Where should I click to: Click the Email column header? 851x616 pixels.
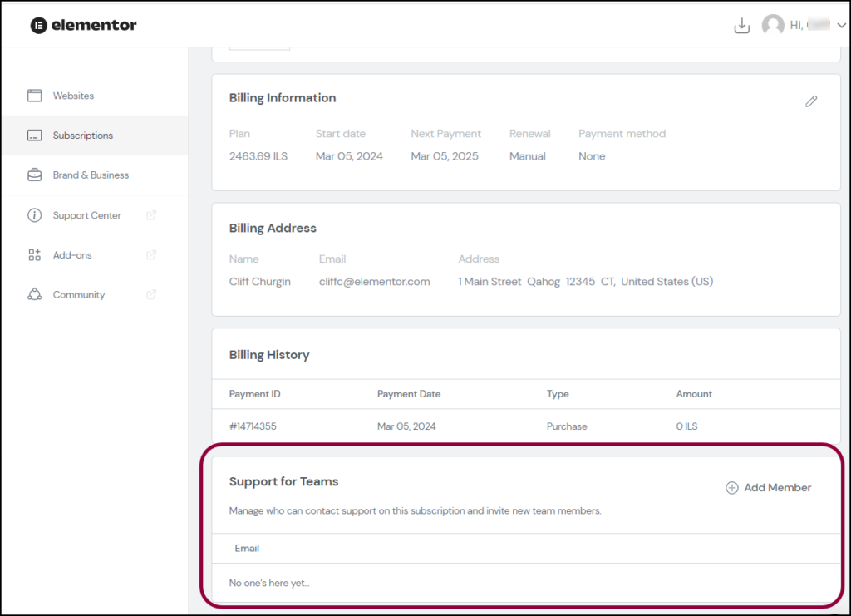tap(247, 548)
